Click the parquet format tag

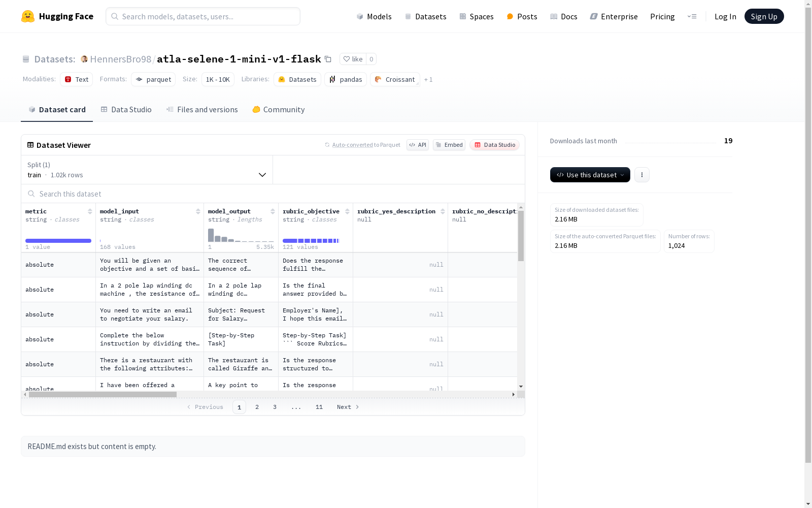coord(153,79)
